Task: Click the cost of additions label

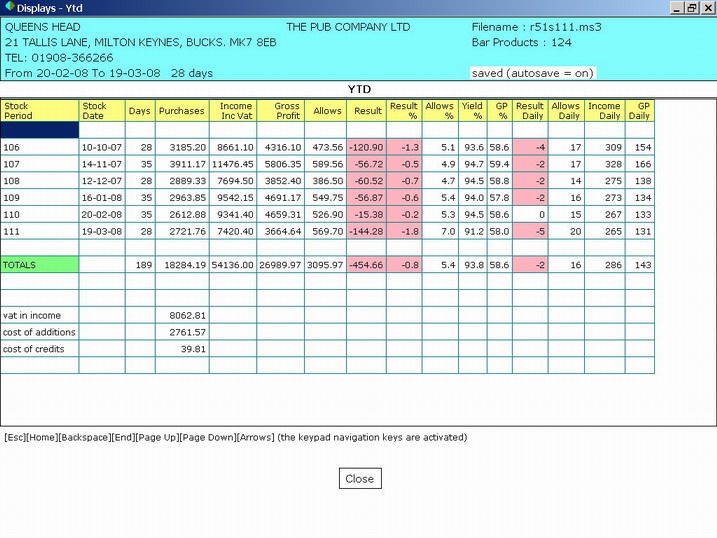Action: 40,332
